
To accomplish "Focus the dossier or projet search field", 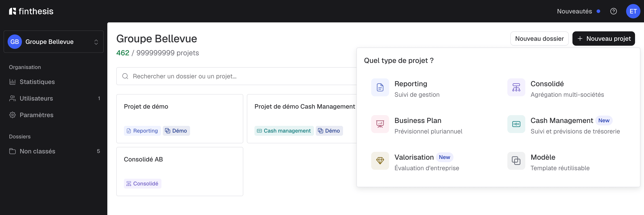I will pyautogui.click(x=237, y=76).
